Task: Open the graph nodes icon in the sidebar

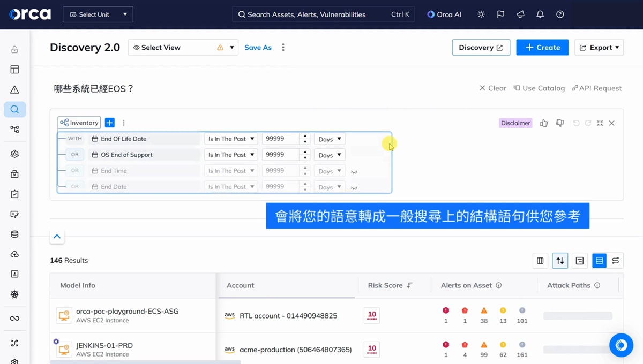Action: click(x=14, y=129)
